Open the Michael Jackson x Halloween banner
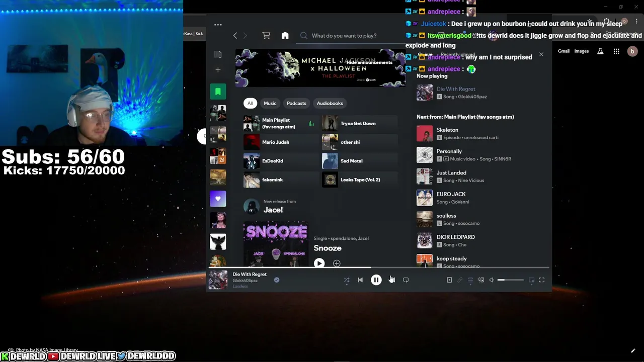This screenshot has width=644, height=362. (x=320, y=68)
